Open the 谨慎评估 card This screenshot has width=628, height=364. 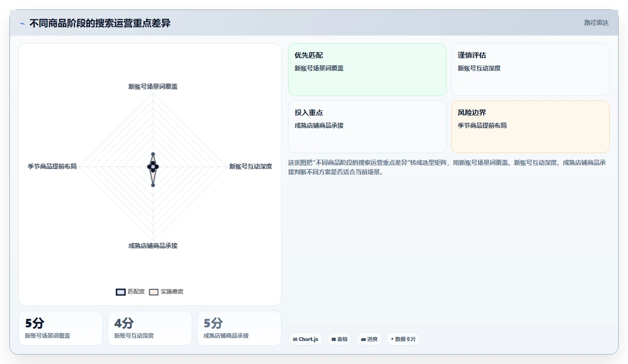click(530, 70)
